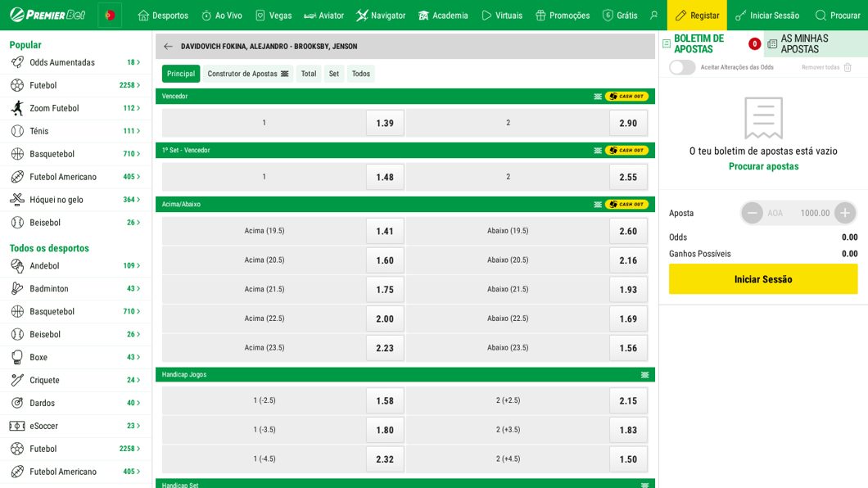The image size is (868, 488).
Task: Open Procurar search in header
Action: click(x=838, y=16)
